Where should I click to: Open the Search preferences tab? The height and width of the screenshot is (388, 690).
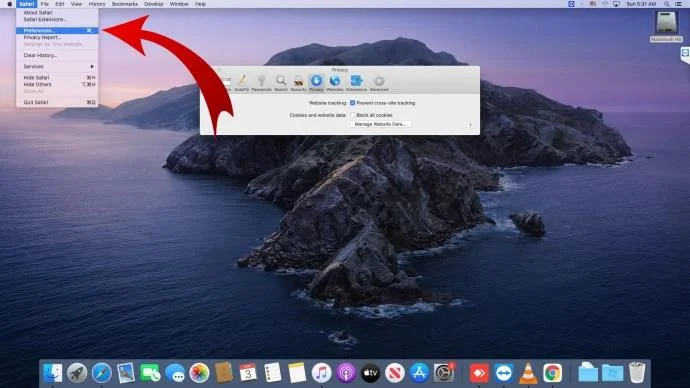point(281,83)
